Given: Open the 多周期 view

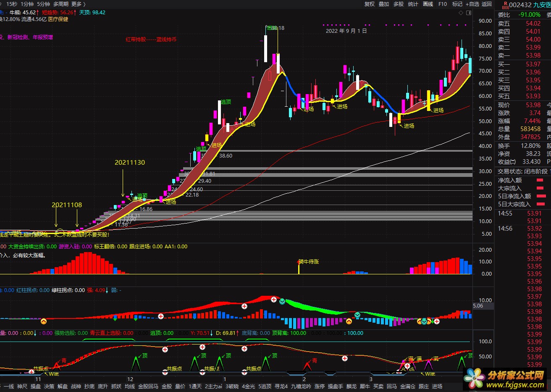Looking at the screenshot, I should (60, 4).
